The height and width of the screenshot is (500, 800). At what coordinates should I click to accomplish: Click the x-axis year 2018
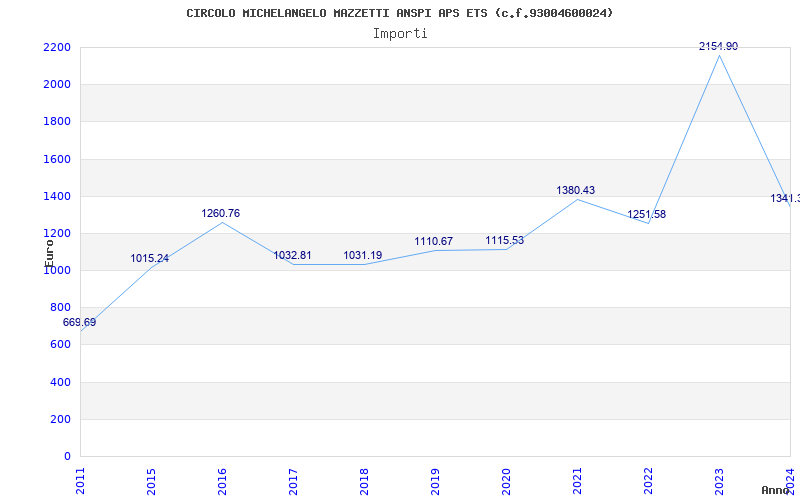364,481
